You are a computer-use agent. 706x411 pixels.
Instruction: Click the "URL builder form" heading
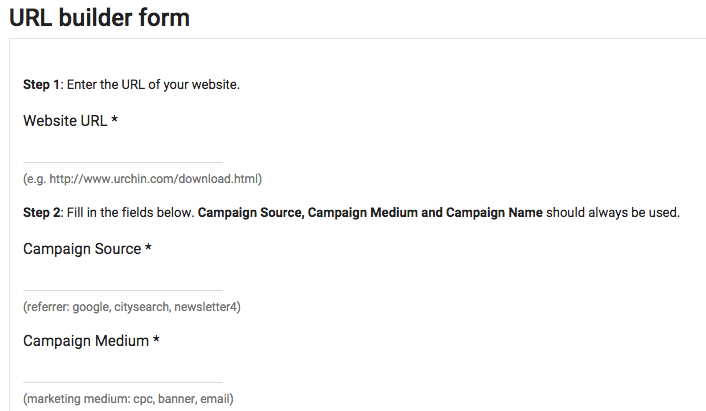99,18
